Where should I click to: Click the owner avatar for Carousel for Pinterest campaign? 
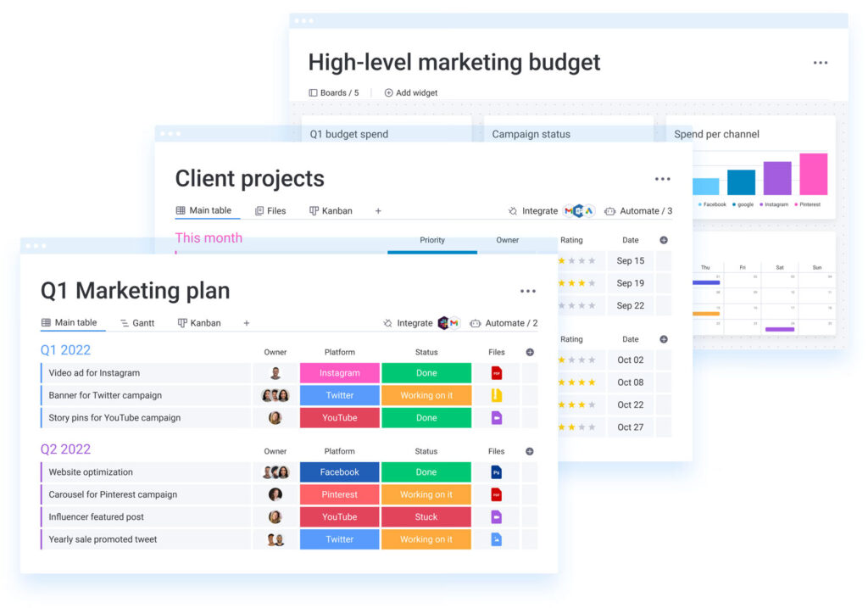coord(275,494)
